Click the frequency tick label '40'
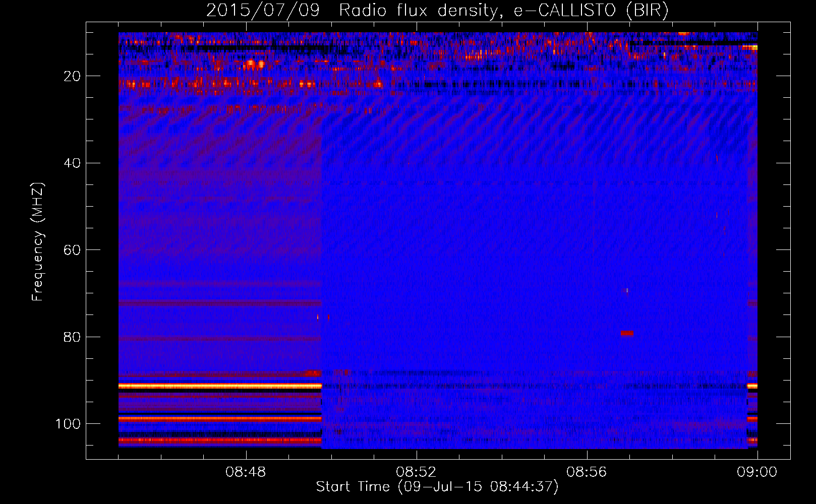Viewport: 816px width, 504px height. (73, 163)
